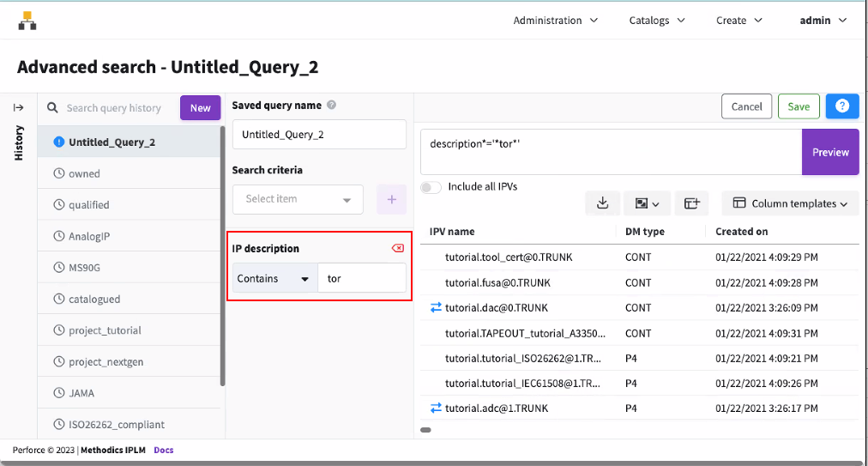
Task: Click the download results icon
Action: [x=602, y=203]
